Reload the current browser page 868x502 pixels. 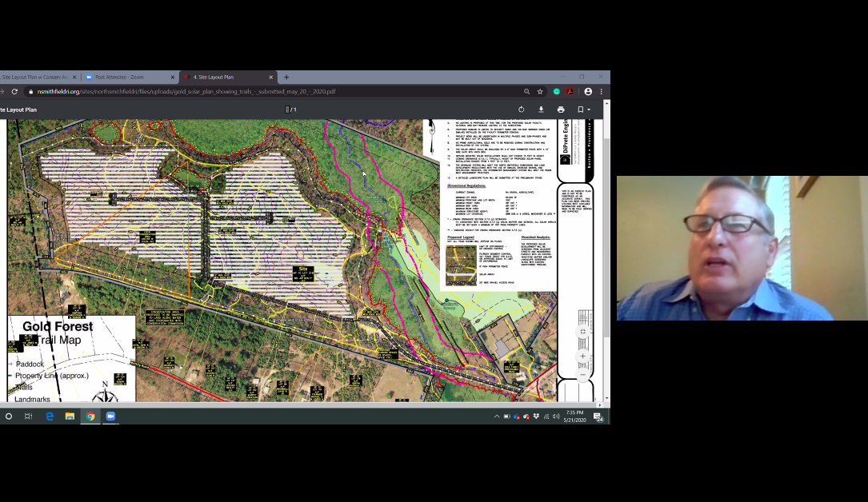14,92
